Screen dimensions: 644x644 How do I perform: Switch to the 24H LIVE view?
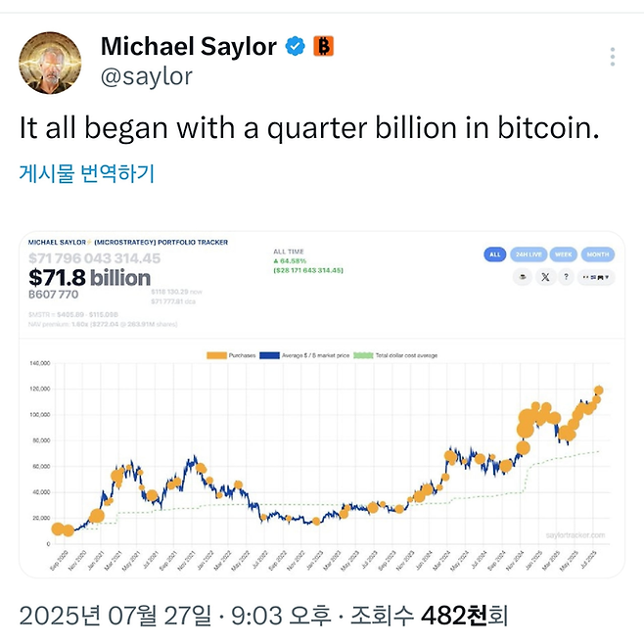pos(529,254)
